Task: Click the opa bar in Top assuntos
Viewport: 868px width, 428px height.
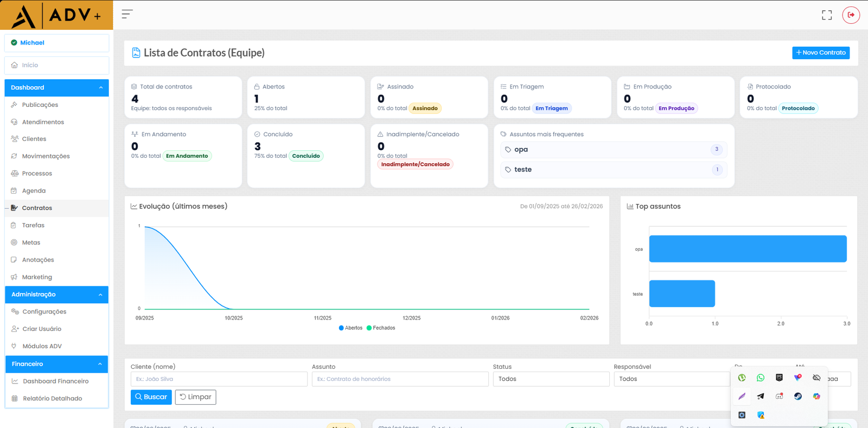Action: (x=748, y=249)
